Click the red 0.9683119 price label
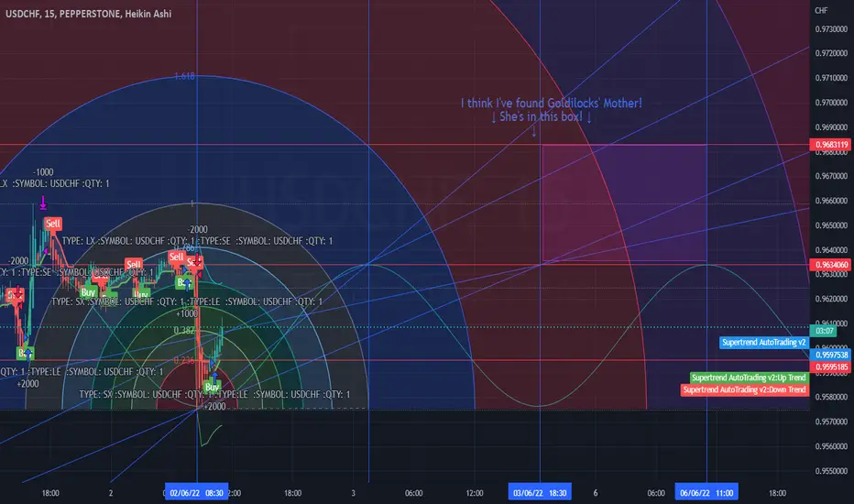This screenshot has height=504, width=854. click(x=830, y=145)
